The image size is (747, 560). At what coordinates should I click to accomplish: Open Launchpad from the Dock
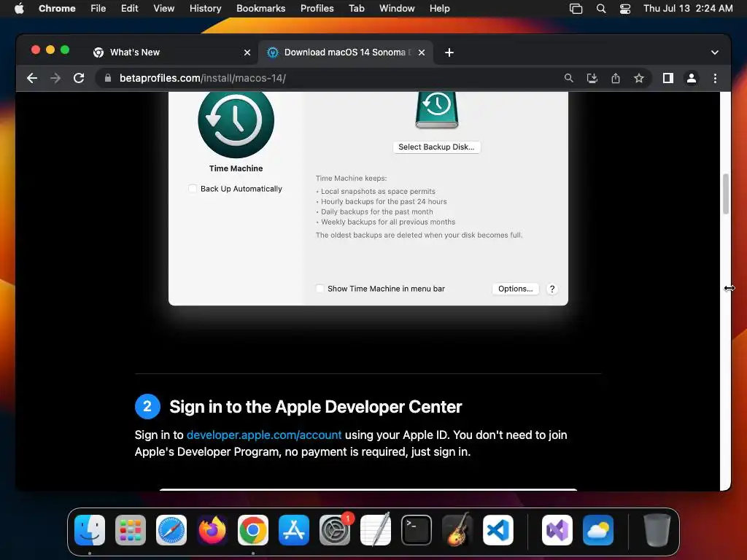click(131, 530)
